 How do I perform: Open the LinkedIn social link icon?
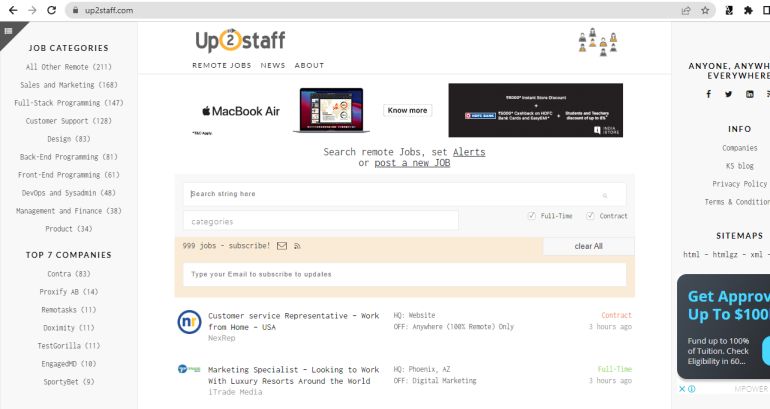[749, 94]
